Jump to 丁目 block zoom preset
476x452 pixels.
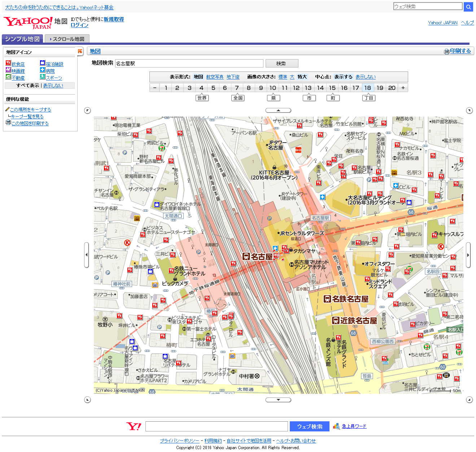pyautogui.click(x=369, y=98)
